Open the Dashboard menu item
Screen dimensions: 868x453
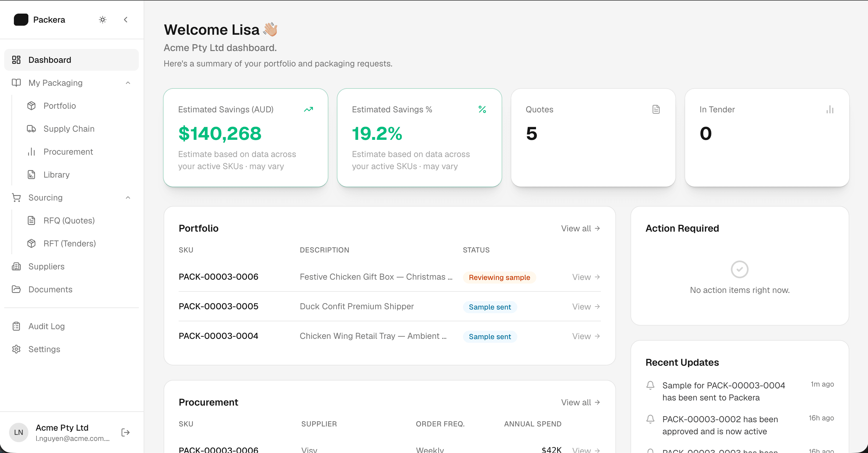72,60
